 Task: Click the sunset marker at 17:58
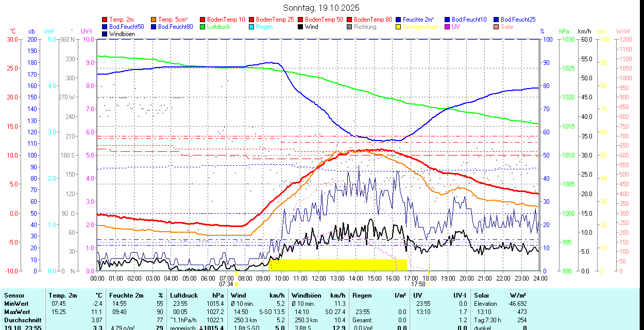tap(429, 284)
